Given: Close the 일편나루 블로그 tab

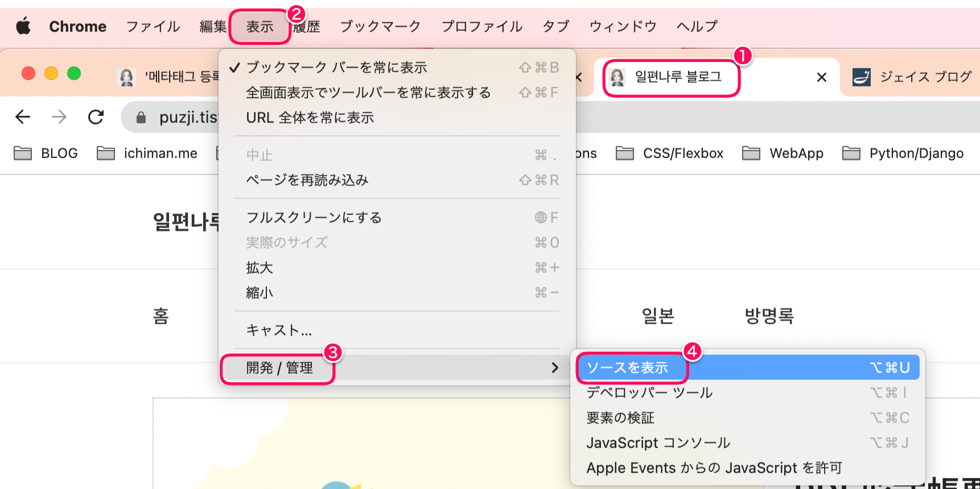Looking at the screenshot, I should pos(821,77).
